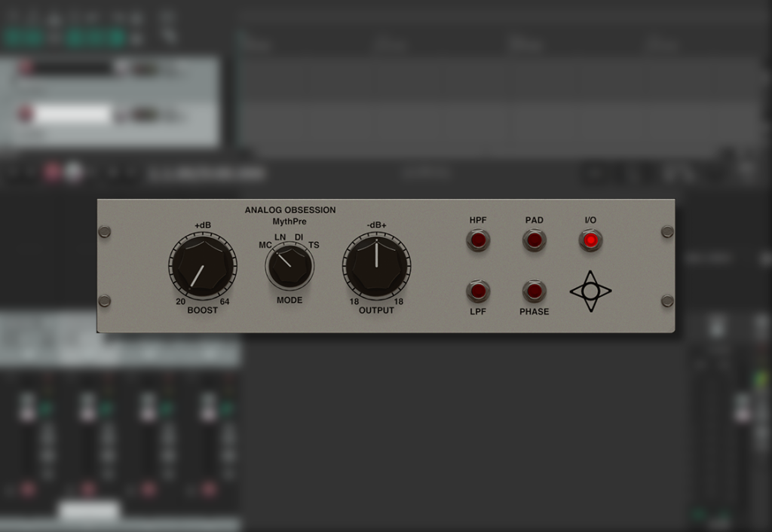Viewport: 772px width, 532px height.
Task: Select LN mode label
Action: [x=280, y=237]
